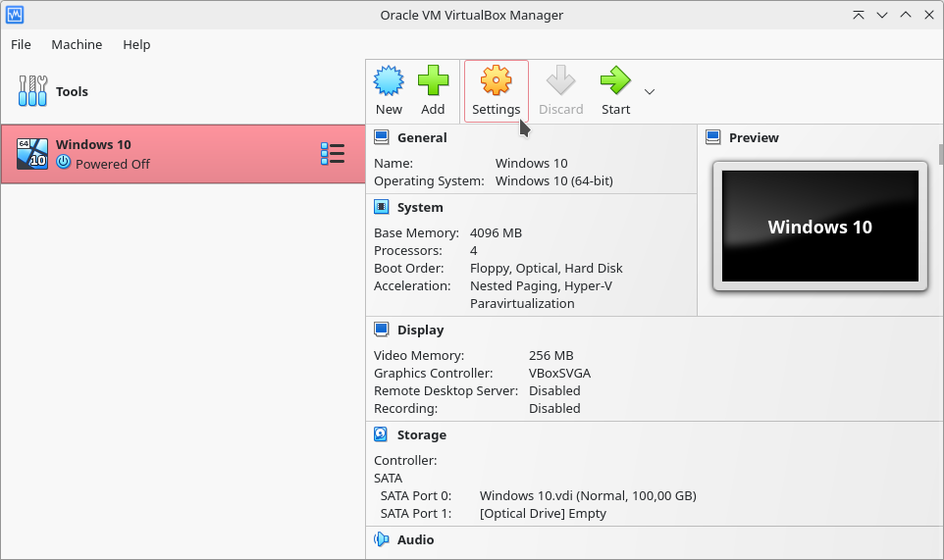The width and height of the screenshot is (944, 560).
Task: Click the Windows 10.vdi SATA Port 0 entry
Action: 588,495
